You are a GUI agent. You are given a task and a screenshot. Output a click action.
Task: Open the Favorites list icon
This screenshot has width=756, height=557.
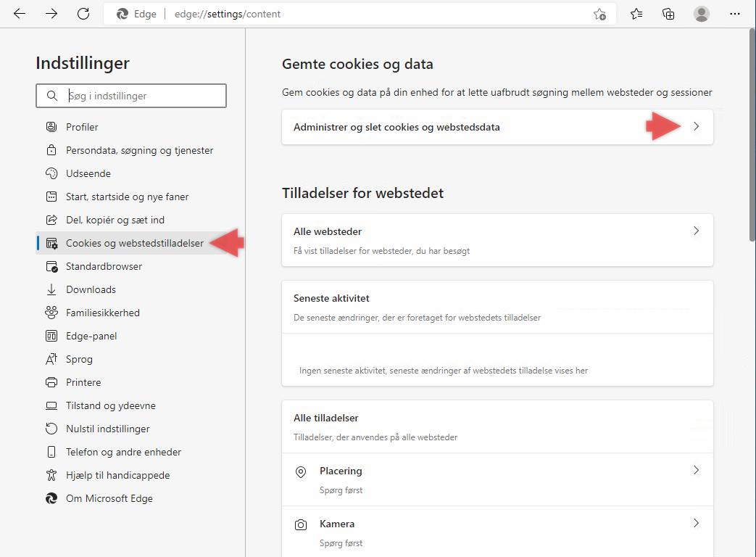[x=636, y=14]
